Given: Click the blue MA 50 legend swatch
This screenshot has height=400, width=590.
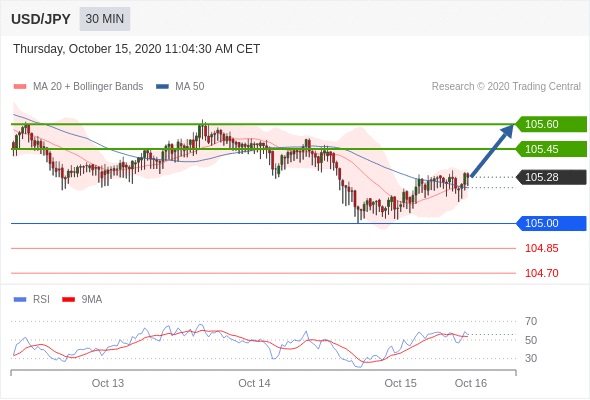Looking at the screenshot, I should 162,87.
